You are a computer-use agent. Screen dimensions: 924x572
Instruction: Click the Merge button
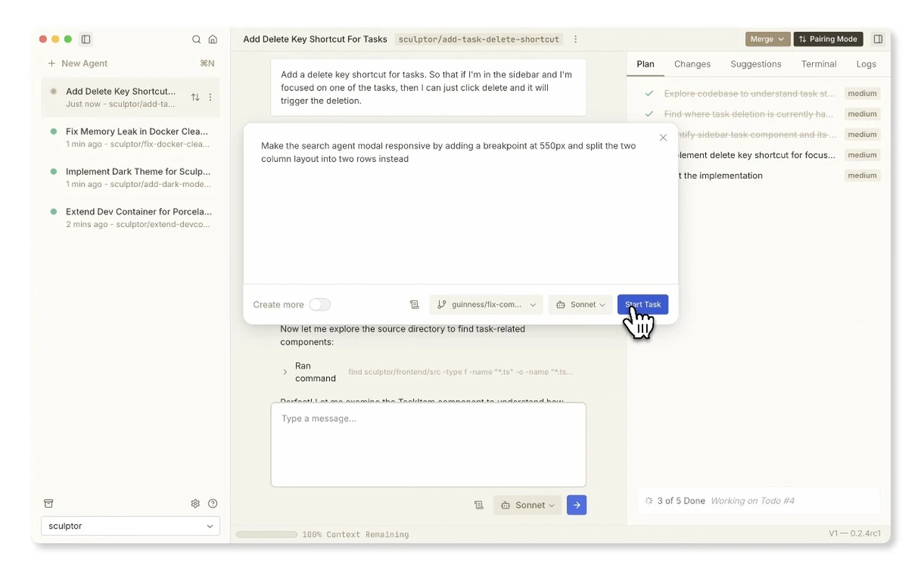(767, 39)
